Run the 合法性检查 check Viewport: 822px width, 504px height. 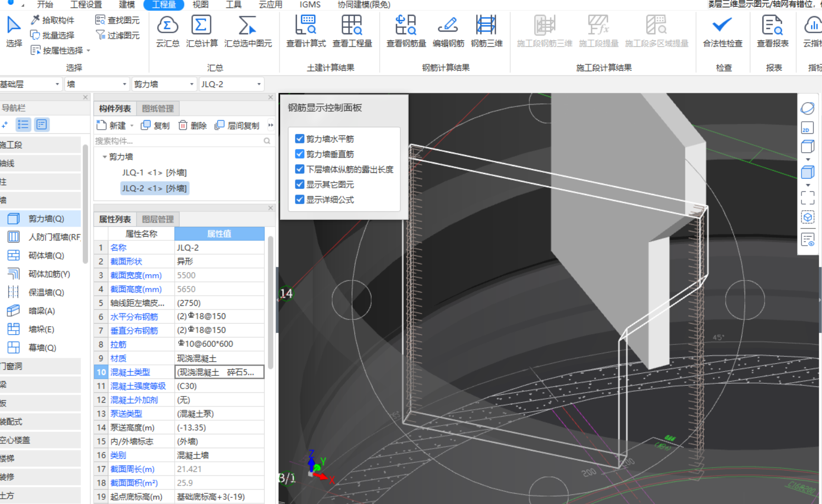click(722, 32)
